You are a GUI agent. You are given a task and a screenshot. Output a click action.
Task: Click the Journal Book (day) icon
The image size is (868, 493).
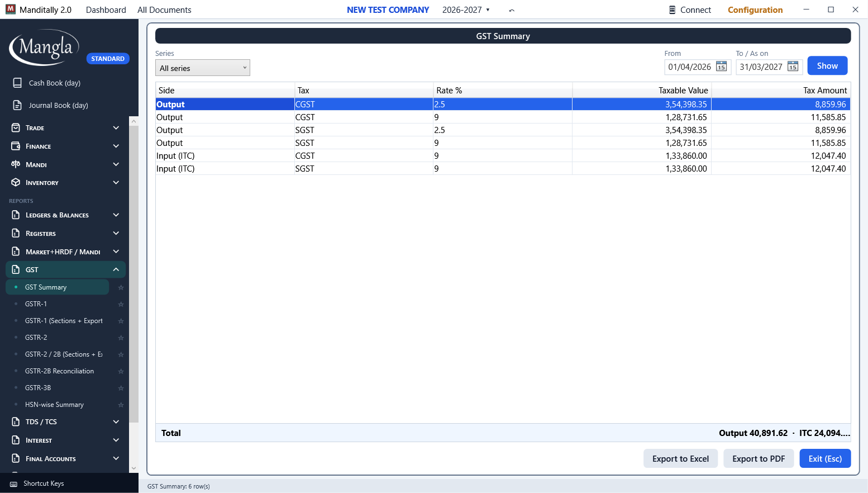coord(17,105)
